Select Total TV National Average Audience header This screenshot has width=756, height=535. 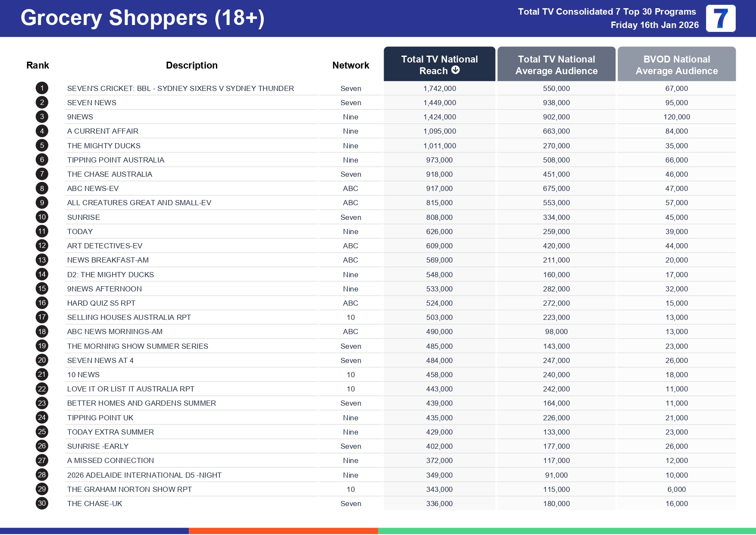(x=556, y=65)
